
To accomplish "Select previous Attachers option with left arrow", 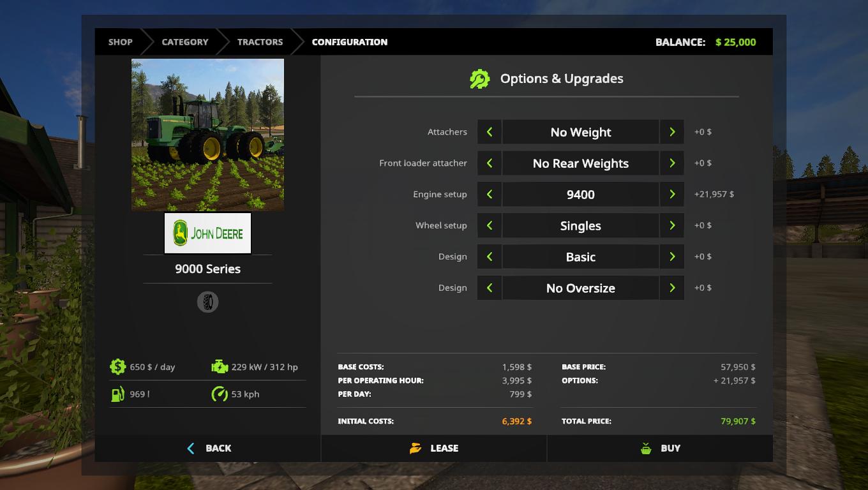I will click(x=490, y=132).
